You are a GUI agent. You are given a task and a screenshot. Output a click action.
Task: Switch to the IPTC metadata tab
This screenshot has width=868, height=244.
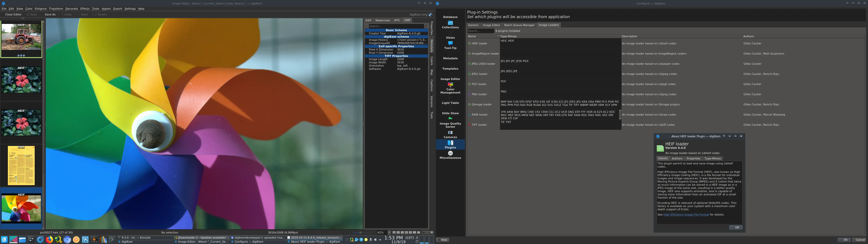(x=397, y=20)
